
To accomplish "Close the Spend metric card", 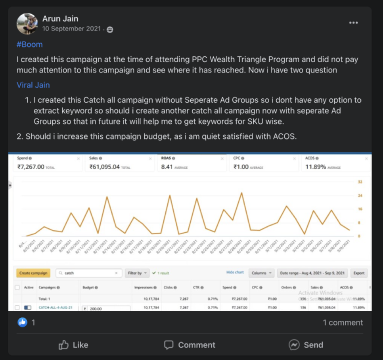I will coord(78,159).
